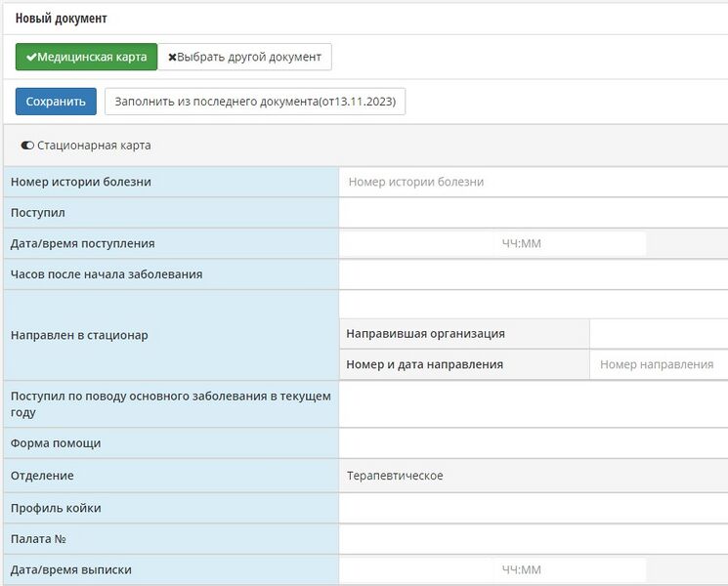
Task: Click the cross icon on Выбрать другой документ
Action: (172, 57)
